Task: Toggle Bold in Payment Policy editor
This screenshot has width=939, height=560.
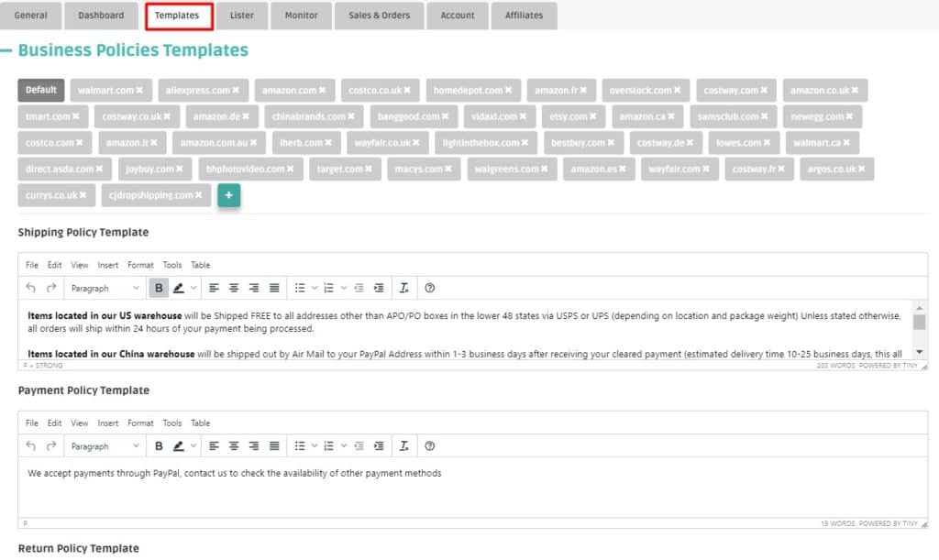Action: coord(159,445)
